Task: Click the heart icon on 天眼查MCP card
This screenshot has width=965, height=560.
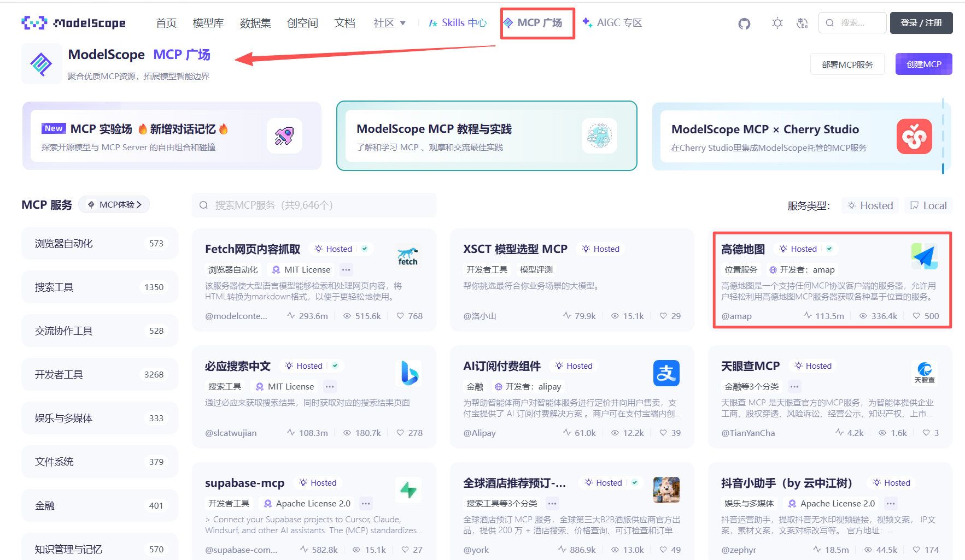Action: pos(926,433)
